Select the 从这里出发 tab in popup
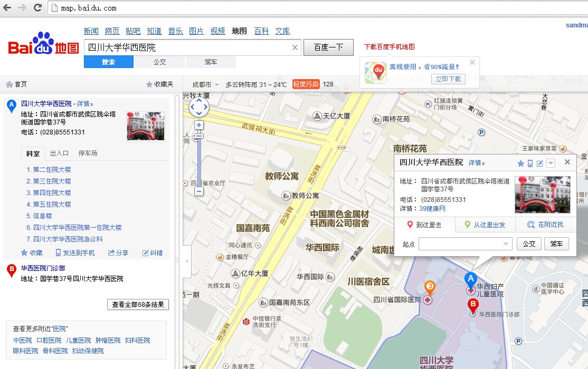Screen dimensions: 588x369 [x=485, y=225]
